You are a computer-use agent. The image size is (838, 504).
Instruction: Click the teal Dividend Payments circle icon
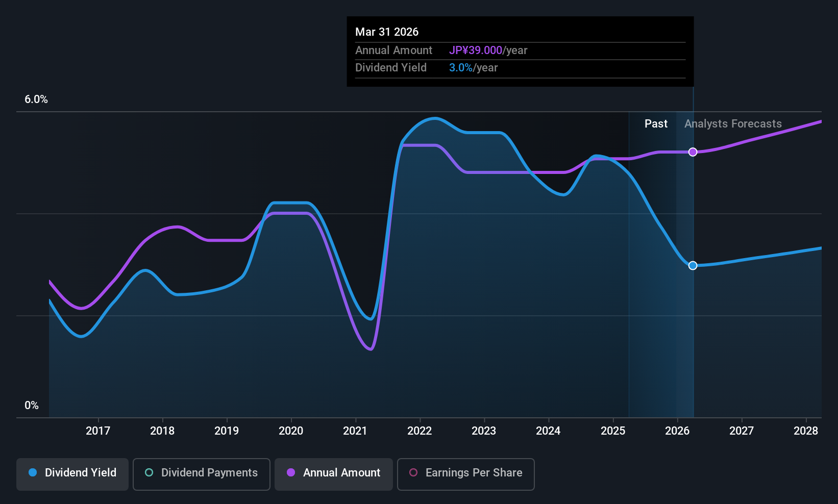[x=149, y=472]
